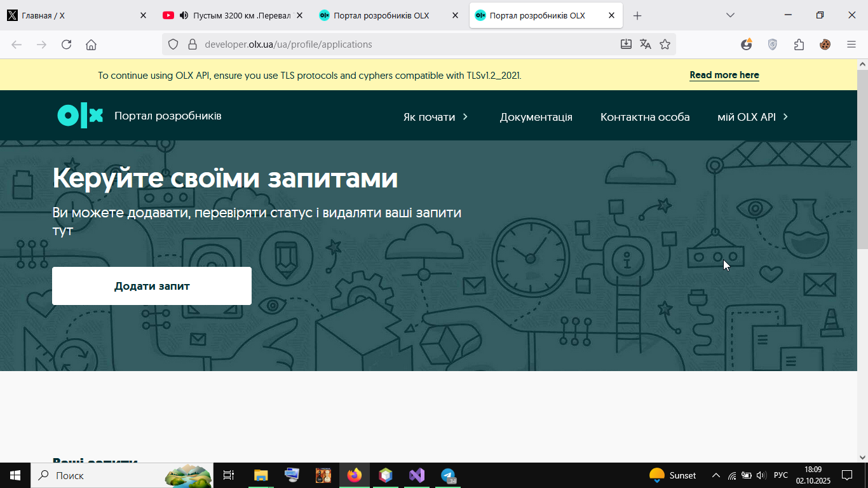Go back to the previous page

point(17,44)
